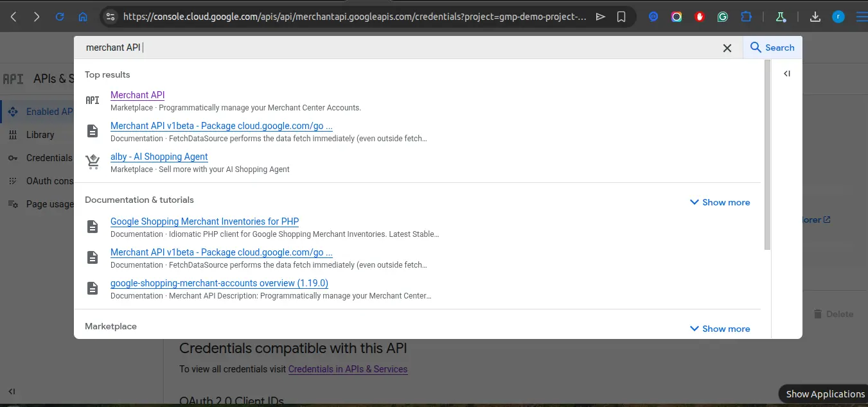Open Merchant API v1beta link under Top results
This screenshot has width=868, height=407.
click(x=222, y=126)
